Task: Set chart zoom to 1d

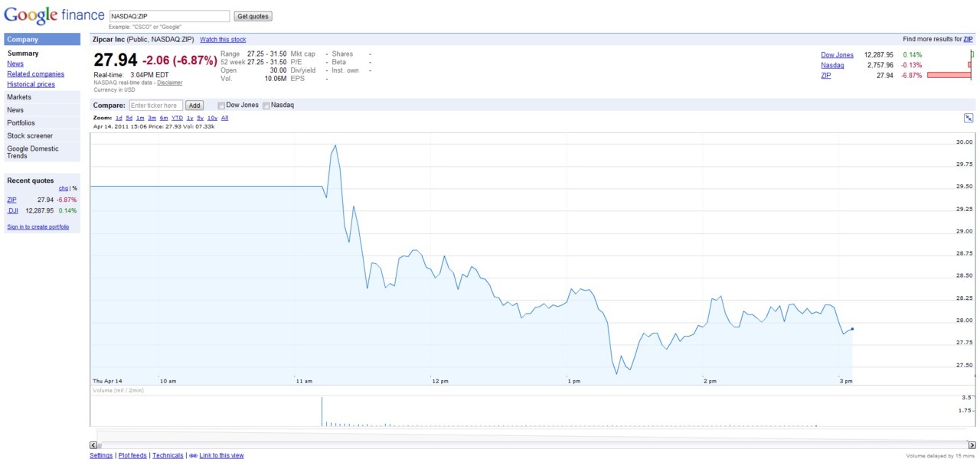Action: tap(119, 118)
